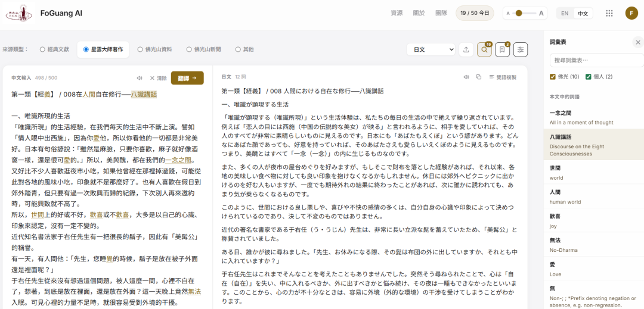Click highlighted term 世間 in input text
This screenshot has height=309, width=644.
point(38,215)
